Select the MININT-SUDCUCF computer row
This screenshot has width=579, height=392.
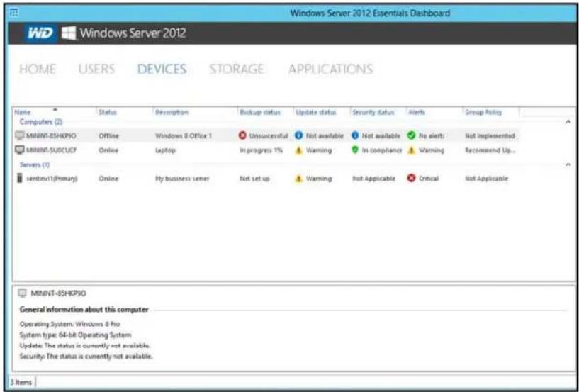point(266,150)
